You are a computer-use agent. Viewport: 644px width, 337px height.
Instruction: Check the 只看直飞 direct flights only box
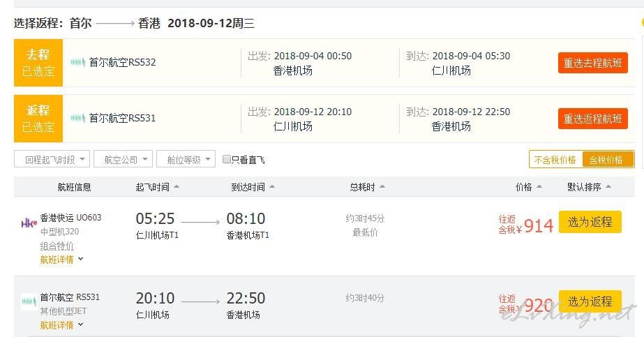tap(226, 159)
